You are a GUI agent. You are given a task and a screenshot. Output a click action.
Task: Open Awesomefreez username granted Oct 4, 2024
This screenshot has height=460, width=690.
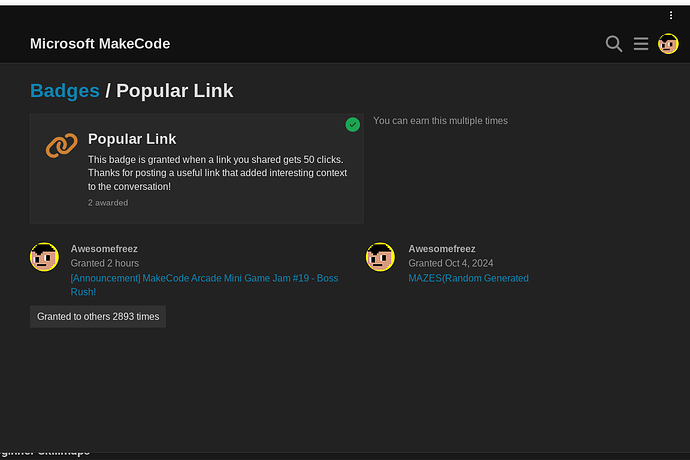coord(442,249)
